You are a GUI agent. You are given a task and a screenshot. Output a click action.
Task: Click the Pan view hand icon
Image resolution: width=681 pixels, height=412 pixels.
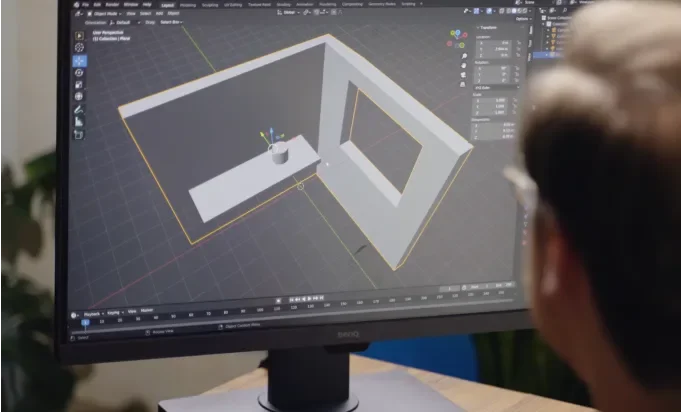464,66
